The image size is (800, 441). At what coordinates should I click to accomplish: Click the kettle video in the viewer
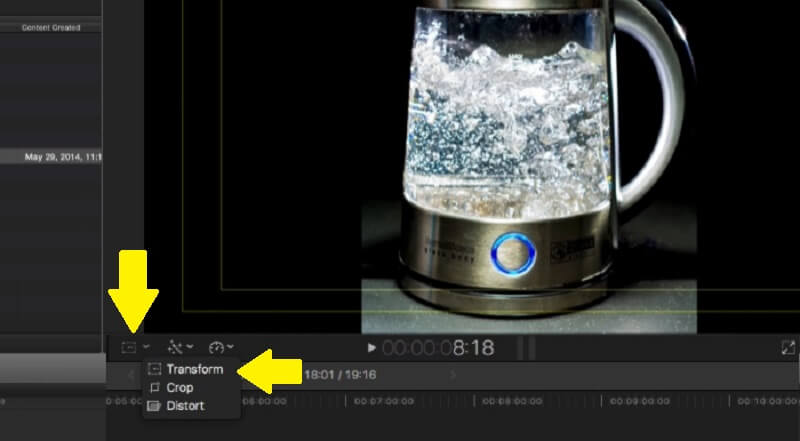point(529,166)
